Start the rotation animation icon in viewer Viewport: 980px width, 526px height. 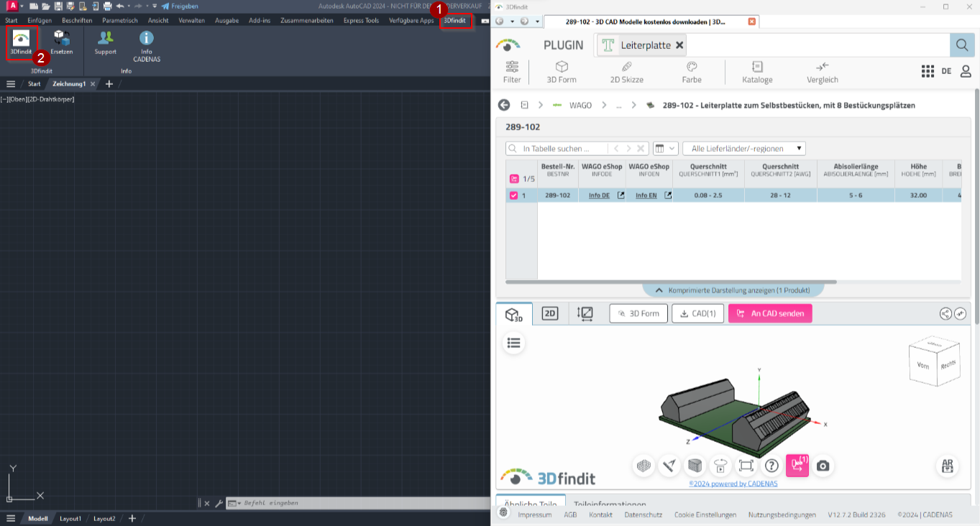[x=720, y=466]
